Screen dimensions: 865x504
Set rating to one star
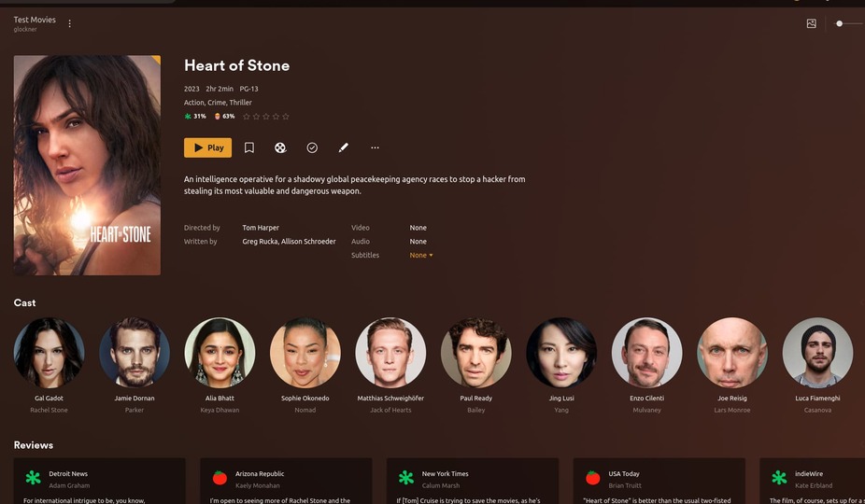click(246, 117)
